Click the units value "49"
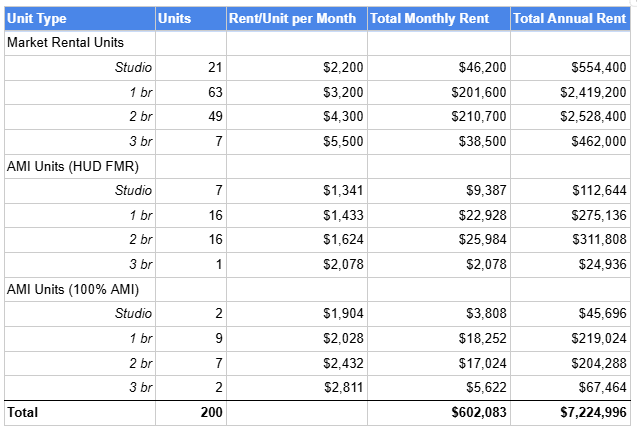 215,117
